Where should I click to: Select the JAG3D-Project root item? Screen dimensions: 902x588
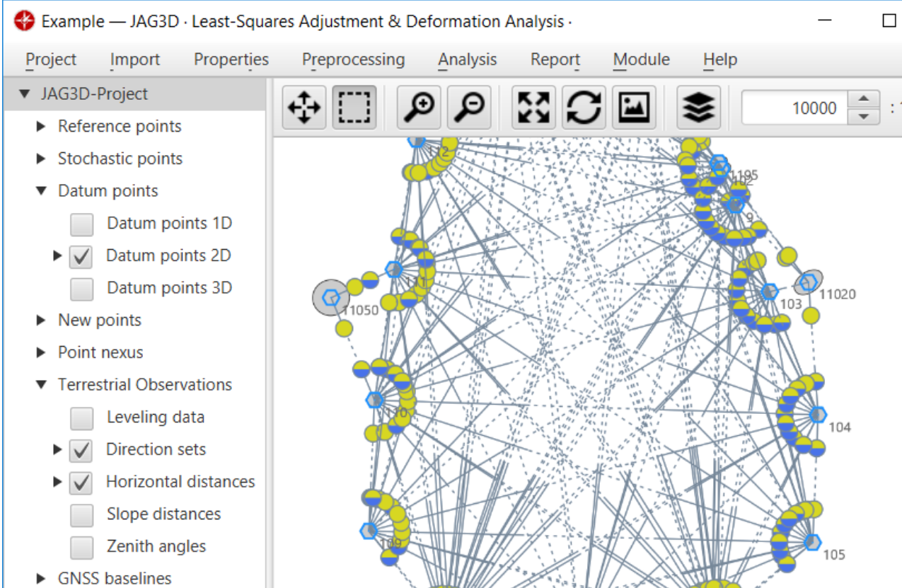[x=93, y=94]
